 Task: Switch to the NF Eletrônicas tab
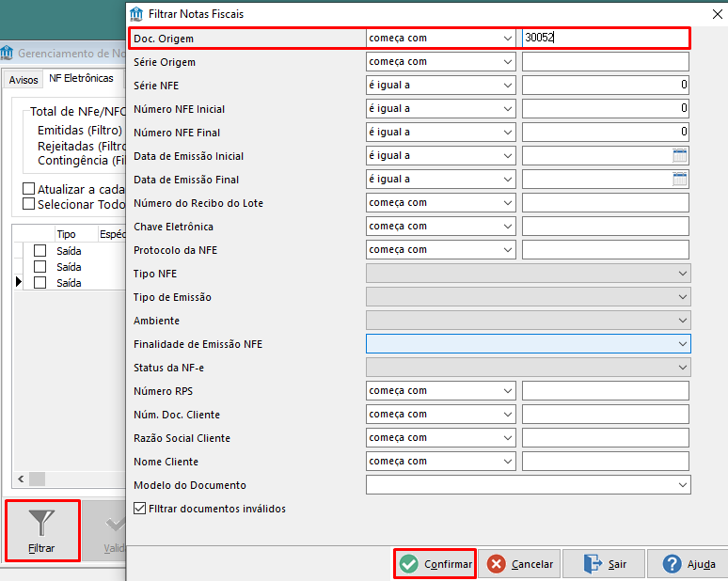point(81,78)
